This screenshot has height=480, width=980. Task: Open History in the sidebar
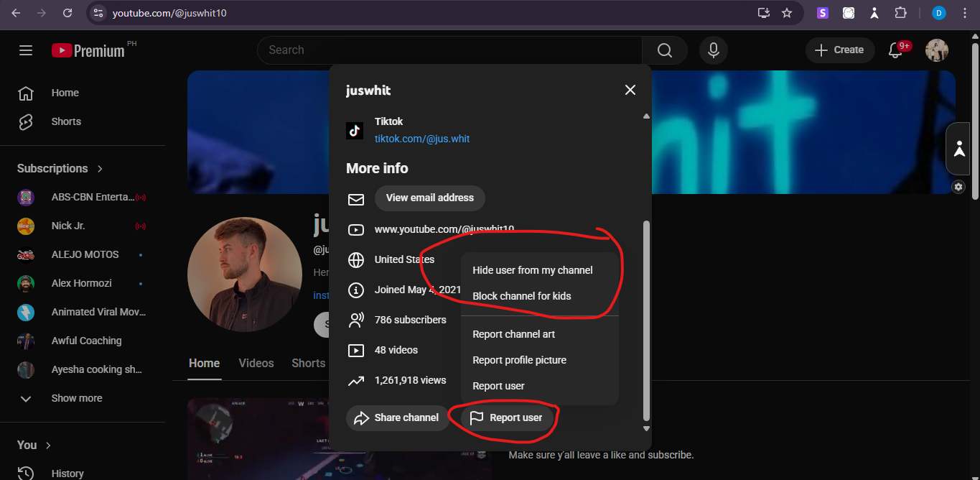click(x=67, y=471)
